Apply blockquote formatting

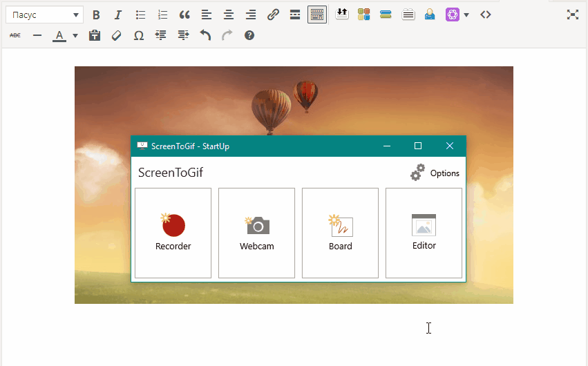pos(184,15)
